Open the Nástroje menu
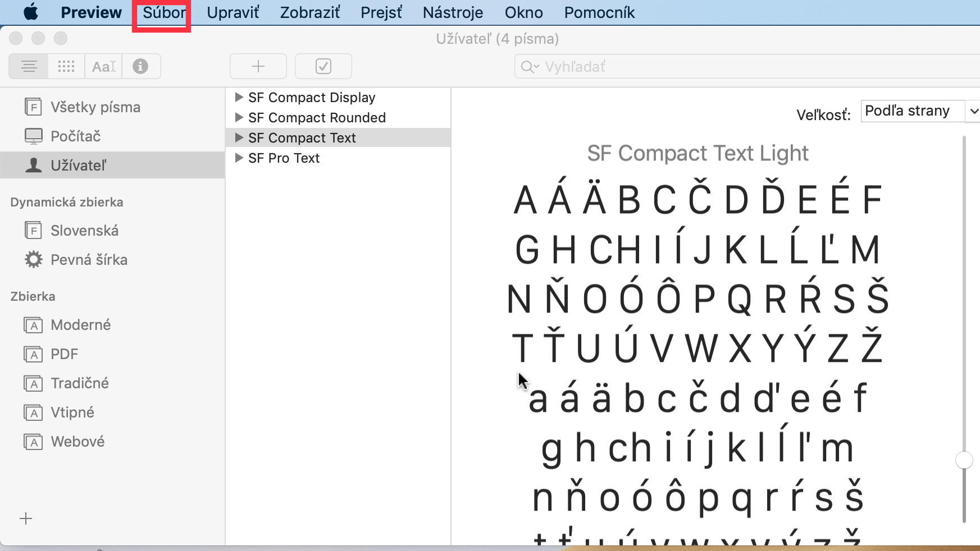The width and height of the screenshot is (980, 551). 453,12
